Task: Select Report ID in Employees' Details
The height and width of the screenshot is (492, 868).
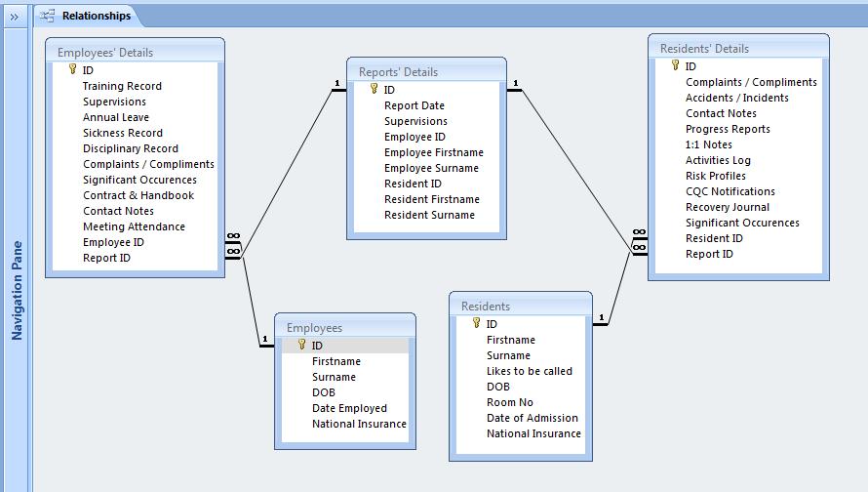Action: 107,258
